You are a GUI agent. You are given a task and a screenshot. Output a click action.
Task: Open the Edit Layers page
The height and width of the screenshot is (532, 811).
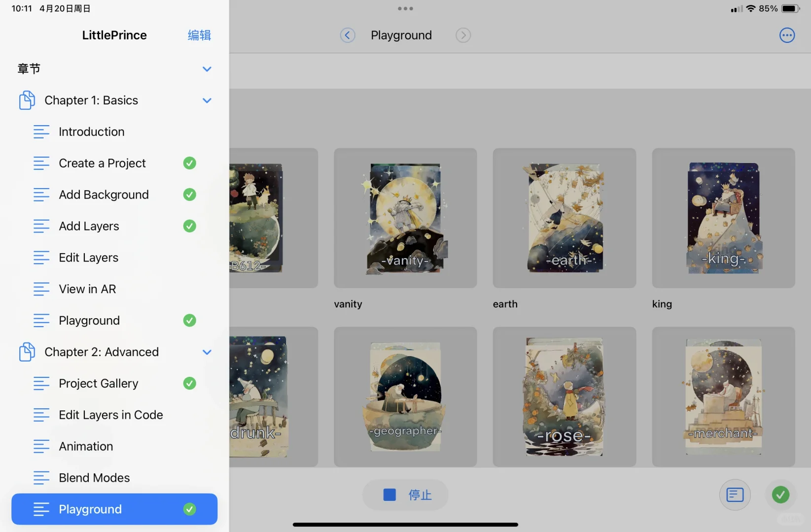click(114, 258)
